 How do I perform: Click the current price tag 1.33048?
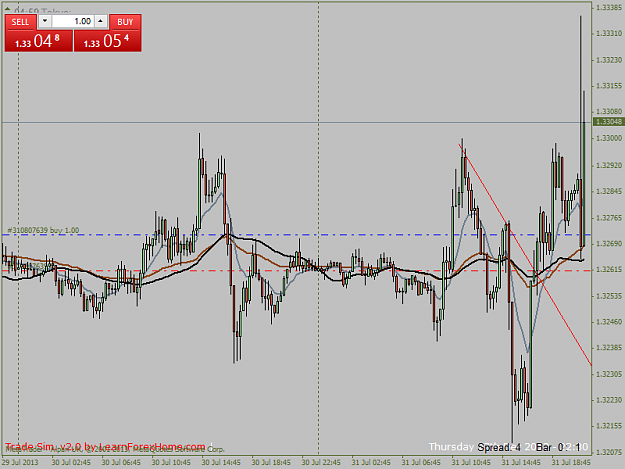coord(609,122)
